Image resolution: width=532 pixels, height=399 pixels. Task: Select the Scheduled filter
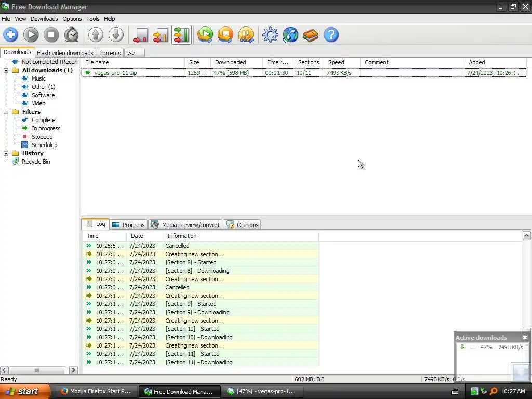(x=45, y=145)
